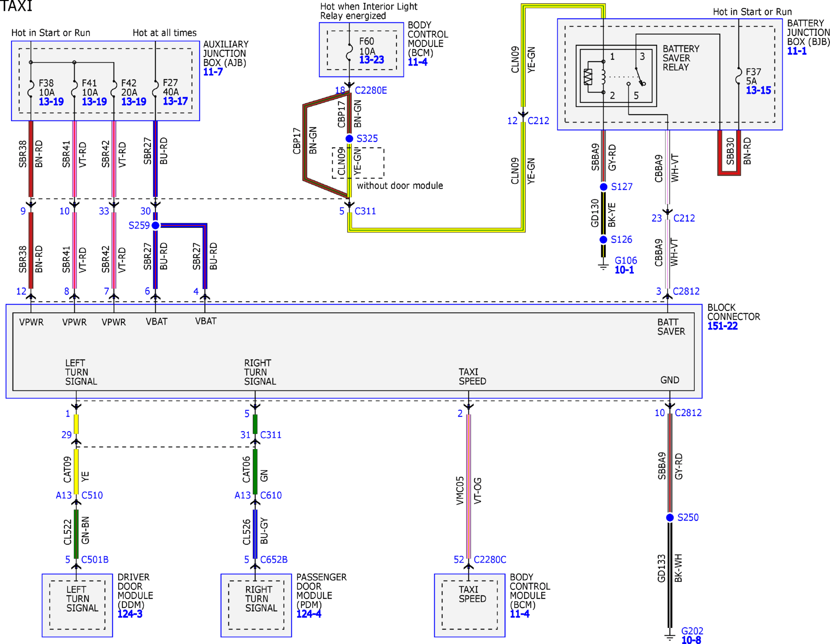Click the TAXI SPEED label in Block Connector

(x=472, y=377)
